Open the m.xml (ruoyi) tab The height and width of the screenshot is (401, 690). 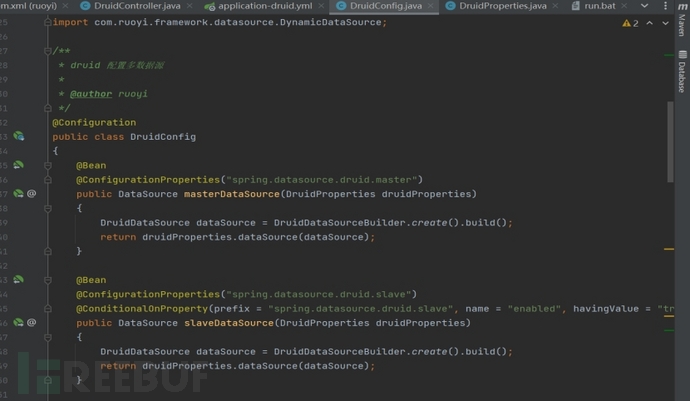[x=29, y=6]
